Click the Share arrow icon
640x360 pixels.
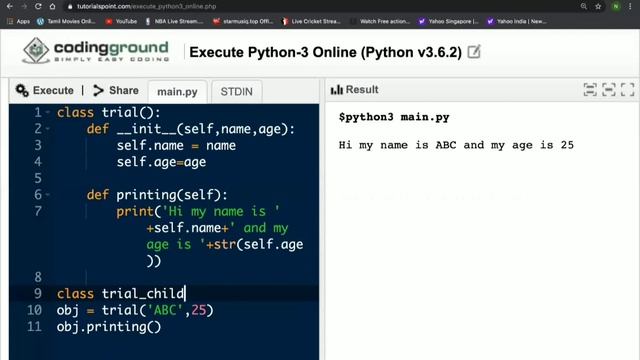(98, 91)
